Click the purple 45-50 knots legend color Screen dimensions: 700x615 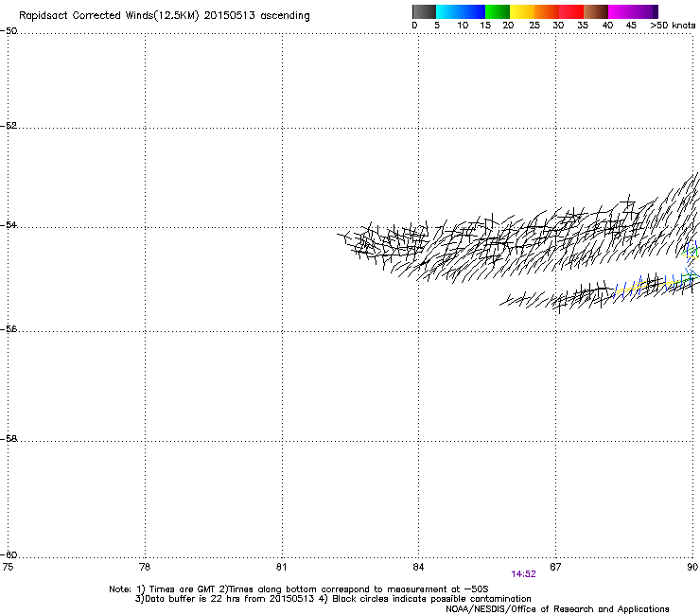tap(645, 11)
